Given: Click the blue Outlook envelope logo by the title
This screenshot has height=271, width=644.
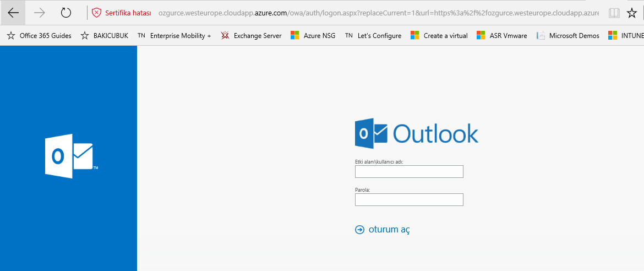Looking at the screenshot, I should click(372, 133).
